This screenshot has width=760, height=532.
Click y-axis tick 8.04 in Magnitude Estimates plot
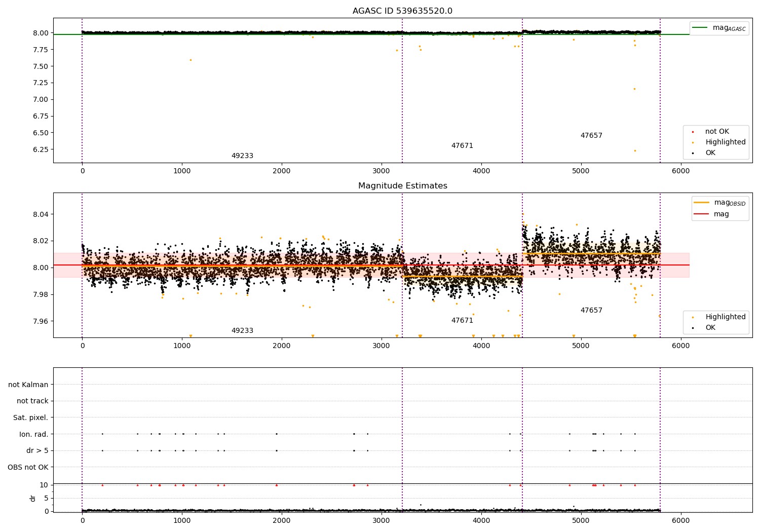(x=41, y=215)
